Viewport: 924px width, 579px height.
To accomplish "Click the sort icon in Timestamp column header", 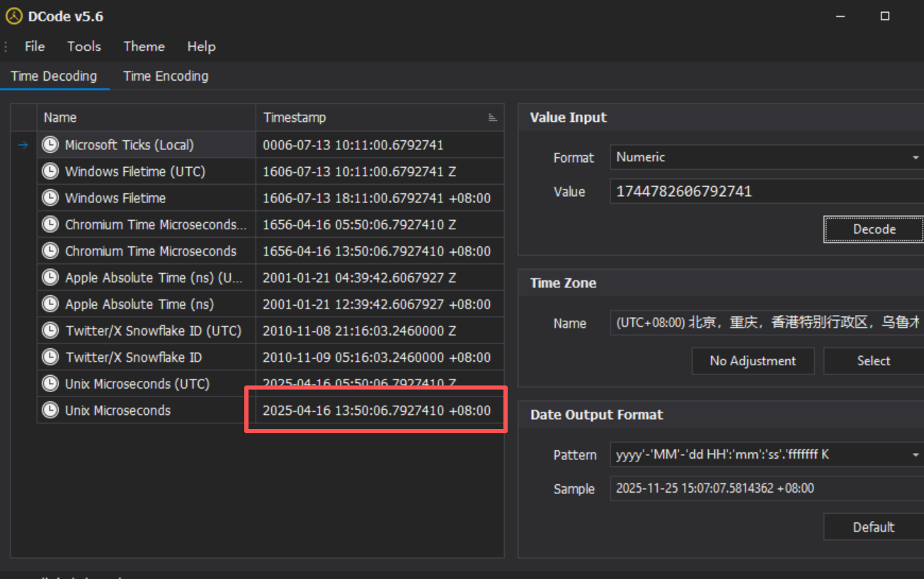I will click(x=493, y=117).
